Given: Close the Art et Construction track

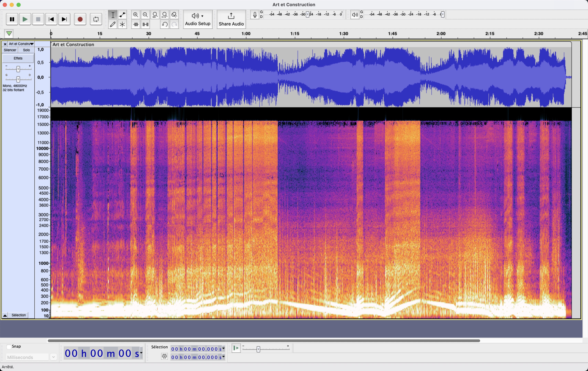Looking at the screenshot, I should point(5,44).
